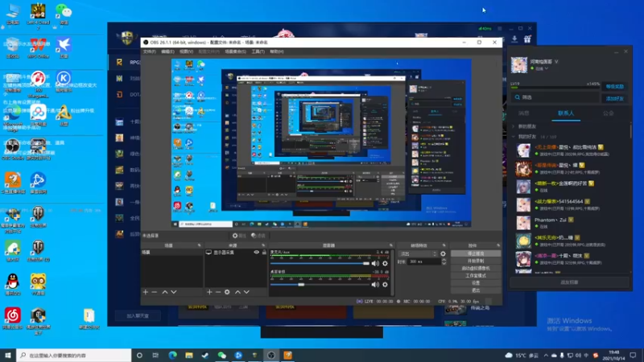Toggle Studio Mode button in Controls

[x=476, y=275]
